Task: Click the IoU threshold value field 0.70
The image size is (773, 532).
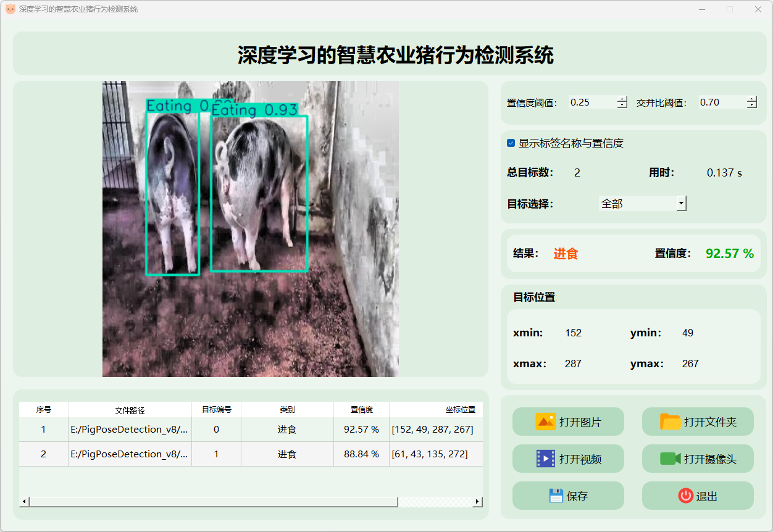Action: [x=721, y=102]
